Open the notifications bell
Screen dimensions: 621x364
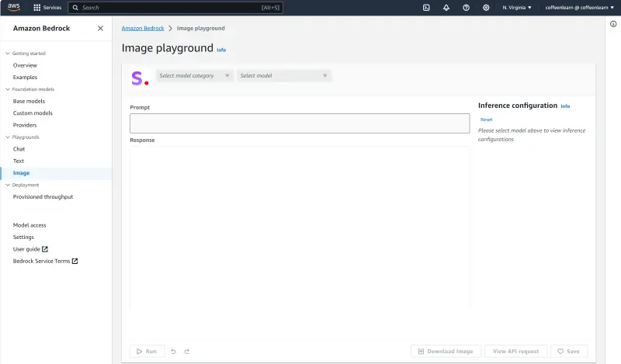[446, 8]
